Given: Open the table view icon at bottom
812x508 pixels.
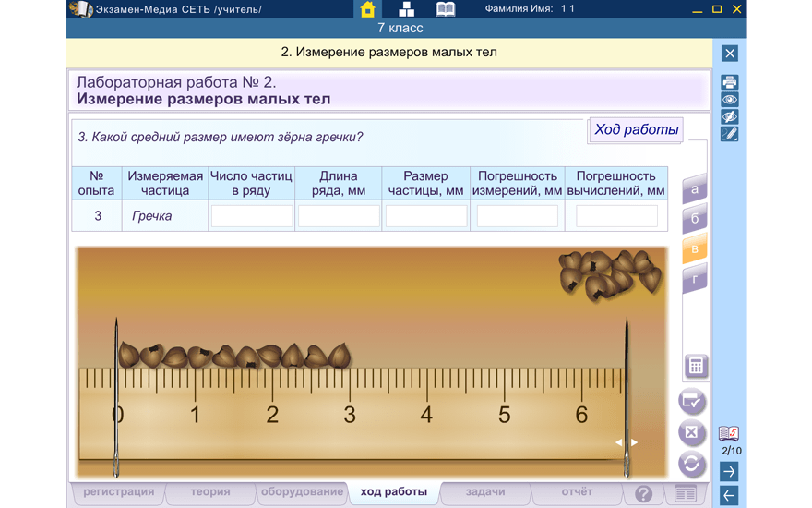Looking at the screenshot, I should (685, 494).
